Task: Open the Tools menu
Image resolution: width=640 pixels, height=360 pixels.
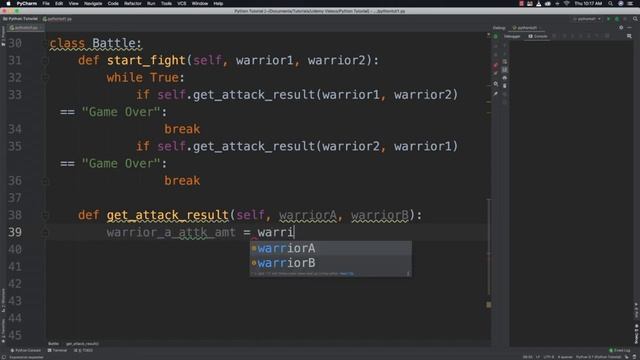Action: click(166, 3)
